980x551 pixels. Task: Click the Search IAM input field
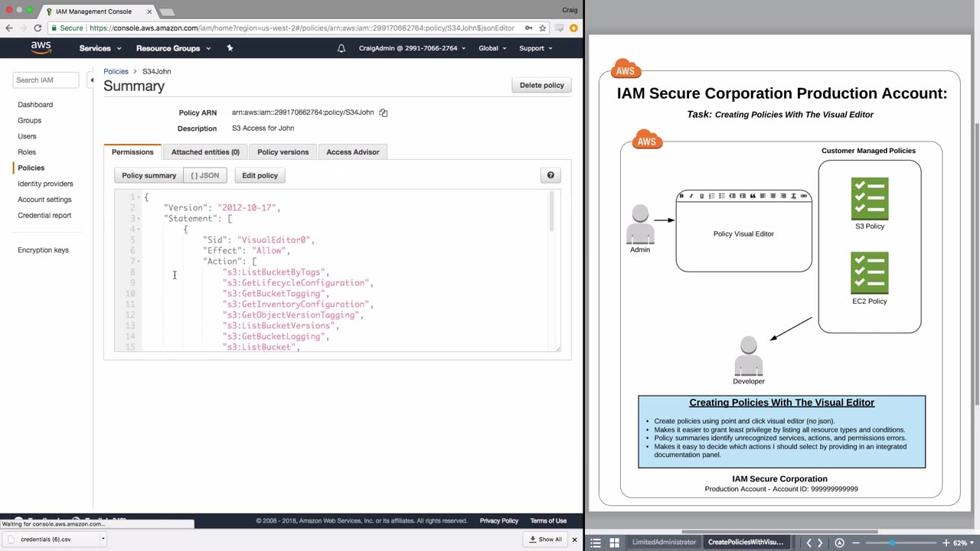45,80
